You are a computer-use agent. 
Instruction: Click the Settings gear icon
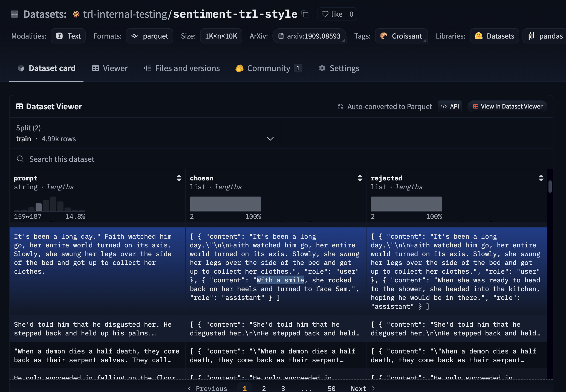tap(322, 68)
